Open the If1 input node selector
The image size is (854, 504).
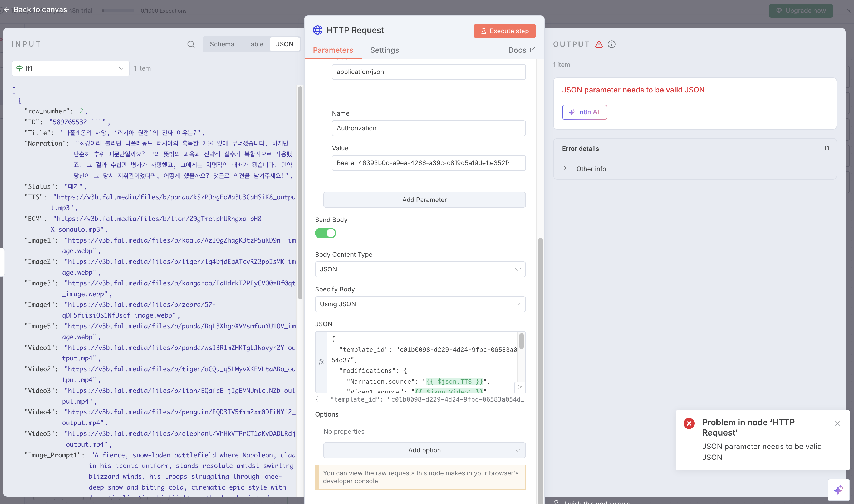(70, 68)
